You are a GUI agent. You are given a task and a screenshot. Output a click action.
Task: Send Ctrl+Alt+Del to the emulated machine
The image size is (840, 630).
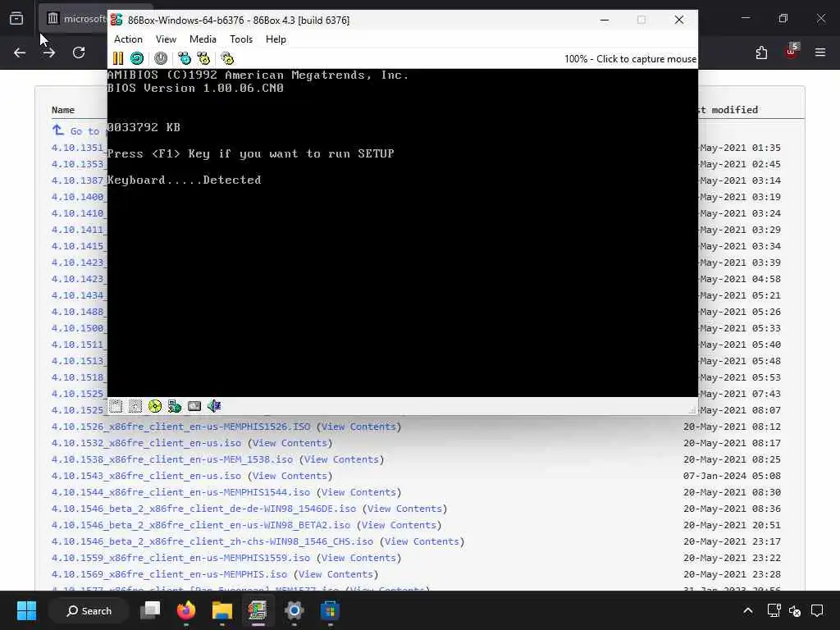coord(185,58)
